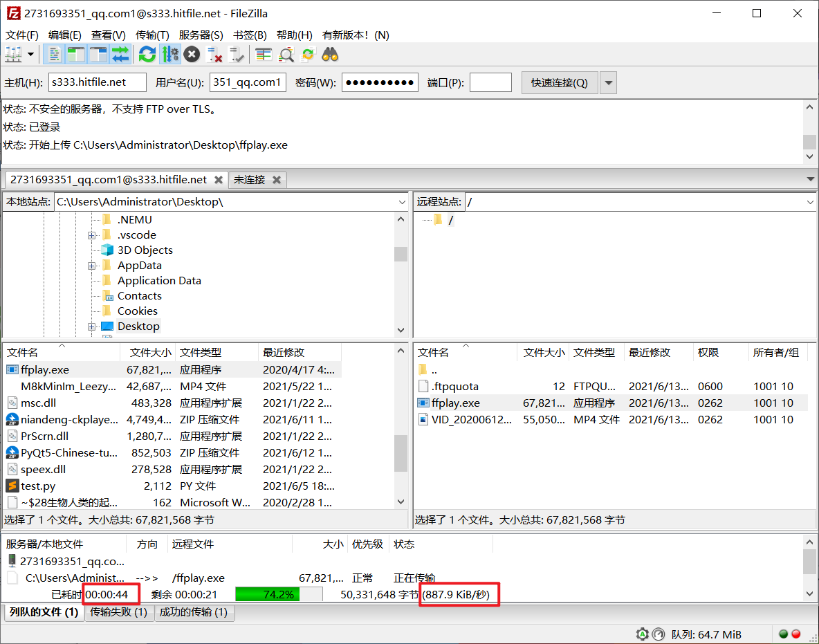Sort remote files by 权限 column
The width and height of the screenshot is (819, 644).
point(721,353)
